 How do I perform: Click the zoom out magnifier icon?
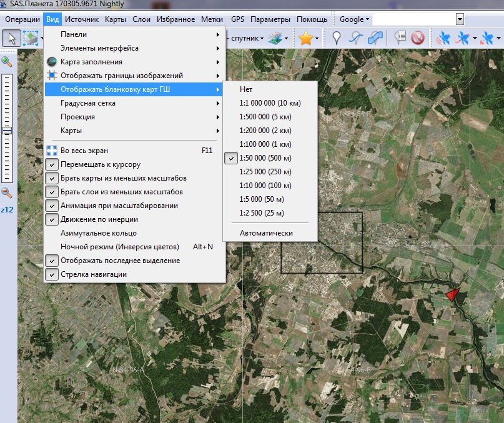click(7, 193)
